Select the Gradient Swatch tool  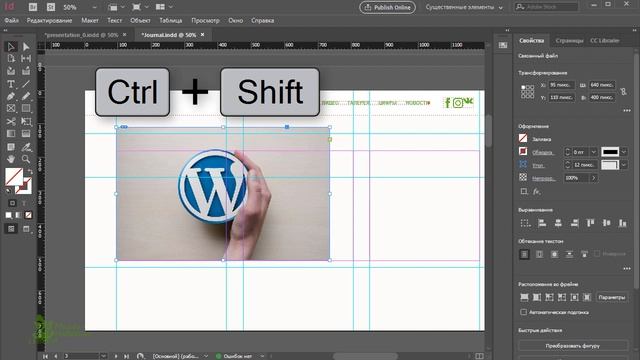point(11,134)
